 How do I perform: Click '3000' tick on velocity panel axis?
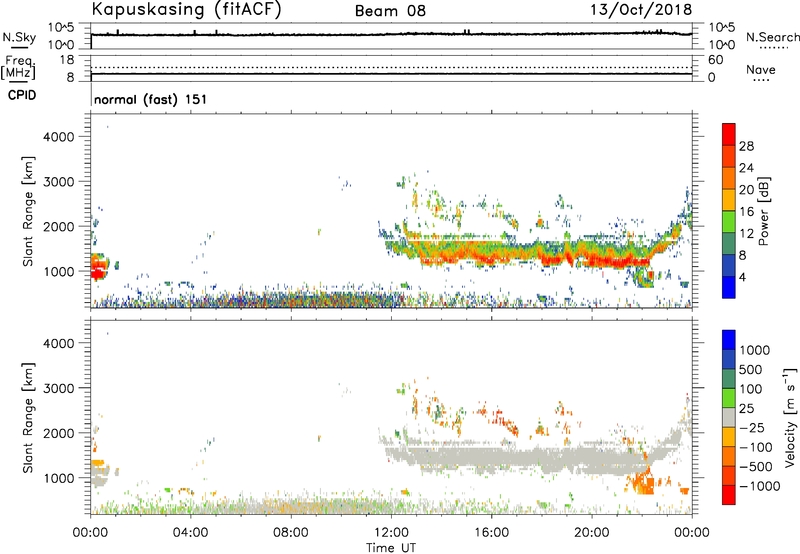pos(59,388)
